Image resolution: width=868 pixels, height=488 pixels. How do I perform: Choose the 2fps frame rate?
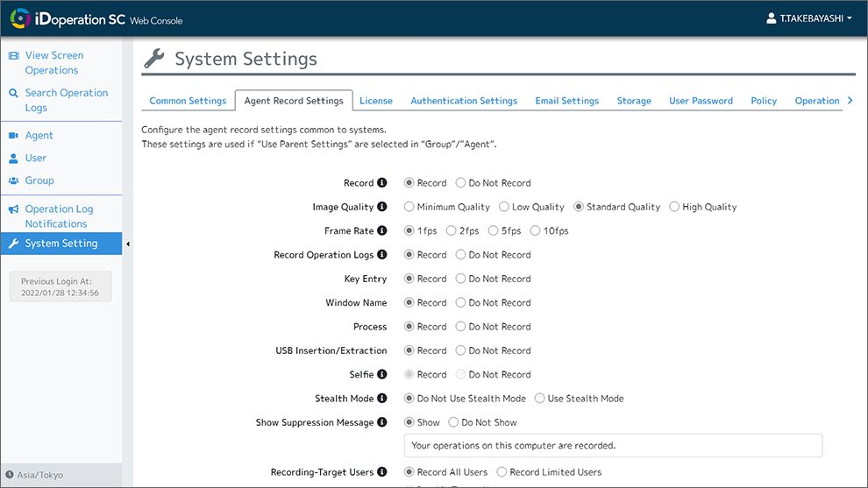point(452,230)
